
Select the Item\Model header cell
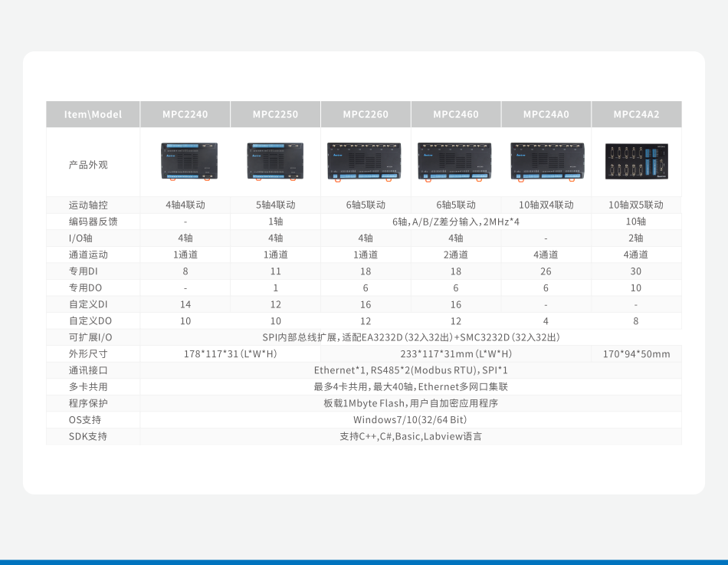click(x=93, y=114)
